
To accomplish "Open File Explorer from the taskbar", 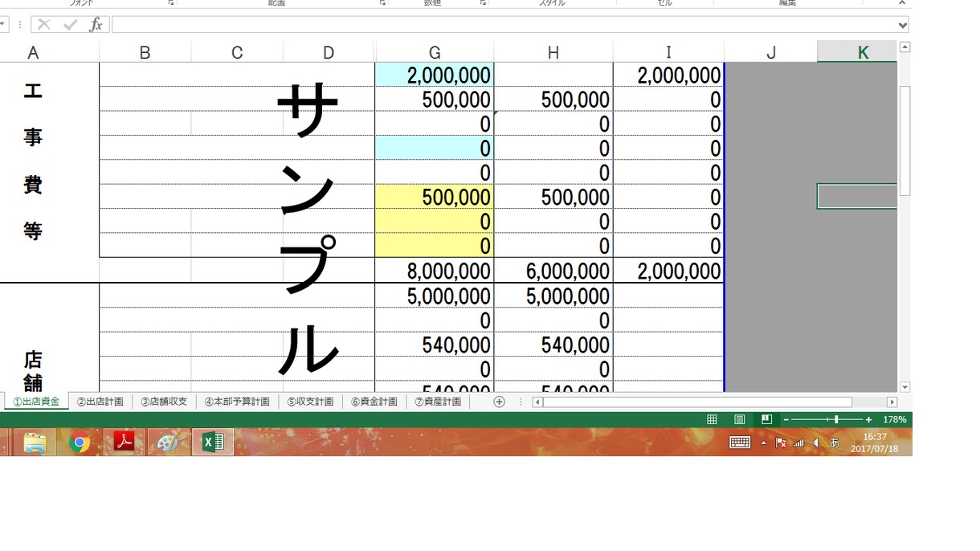I will [35, 442].
